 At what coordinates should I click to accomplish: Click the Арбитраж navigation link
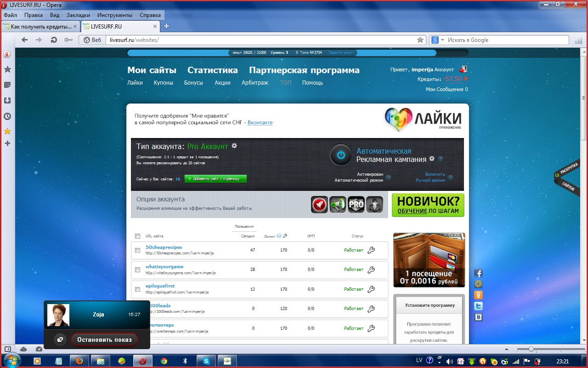click(255, 83)
